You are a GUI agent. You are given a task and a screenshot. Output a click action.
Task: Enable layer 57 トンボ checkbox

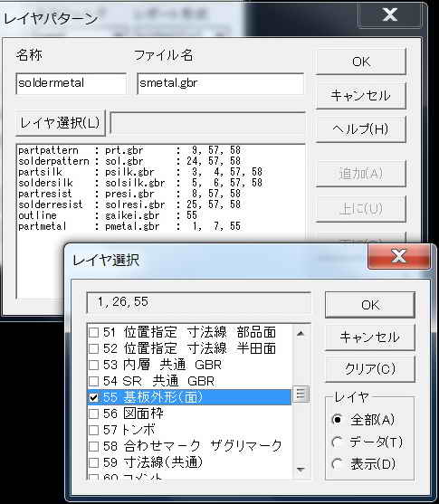tap(93, 430)
